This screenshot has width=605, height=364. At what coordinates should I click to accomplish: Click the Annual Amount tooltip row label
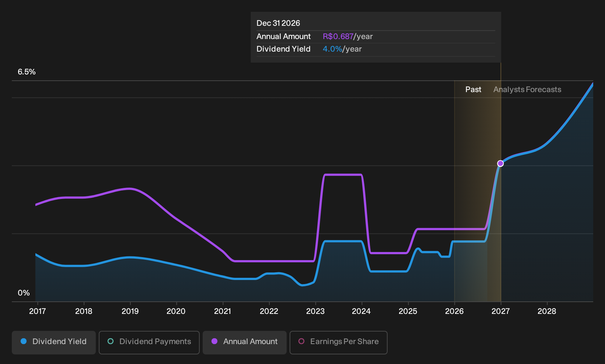coord(284,36)
